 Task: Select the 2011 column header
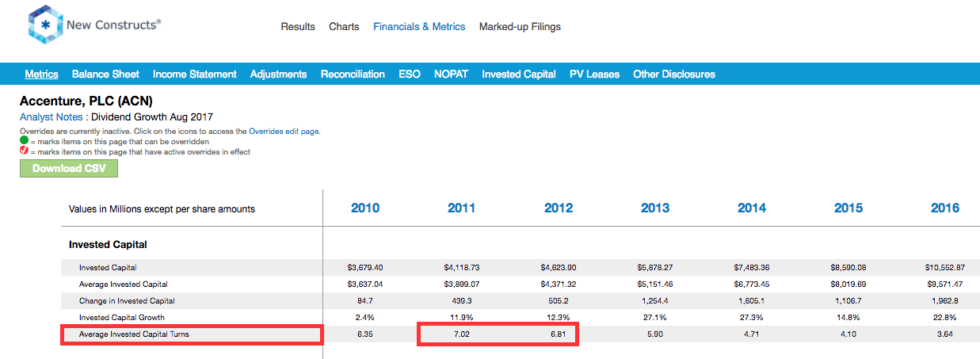461,208
